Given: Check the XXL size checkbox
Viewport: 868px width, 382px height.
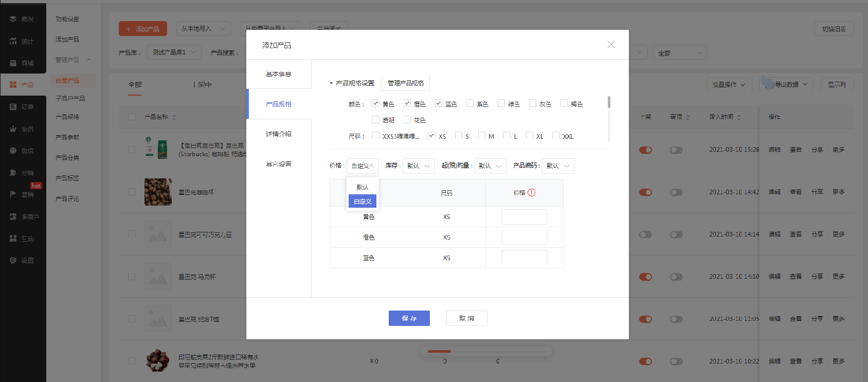Looking at the screenshot, I should (555, 136).
